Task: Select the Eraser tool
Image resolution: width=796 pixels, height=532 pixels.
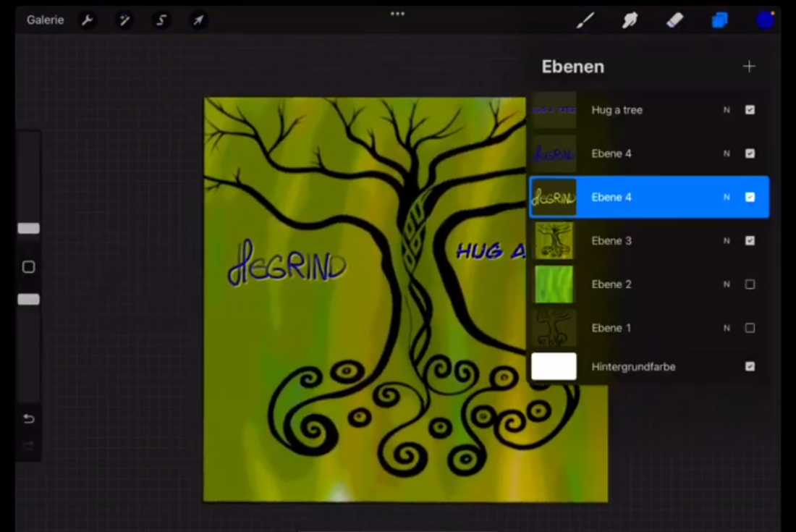Action: (x=674, y=20)
